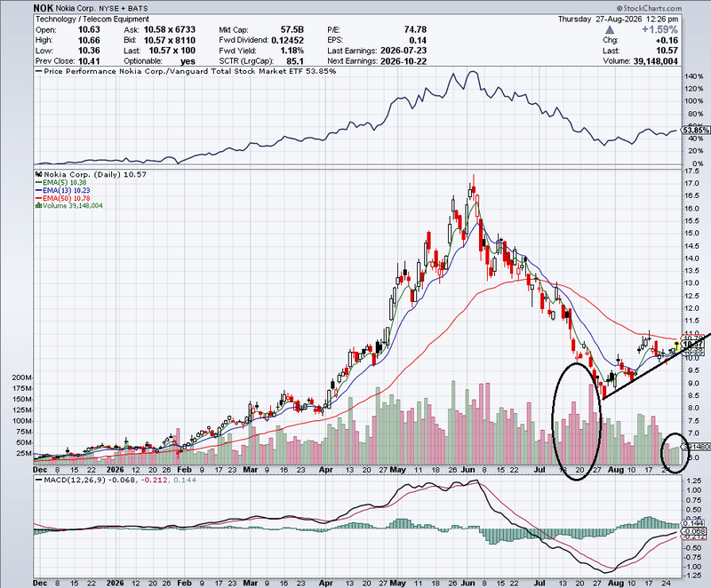
Task: Click the Optionable value yes
Action: coord(188,61)
